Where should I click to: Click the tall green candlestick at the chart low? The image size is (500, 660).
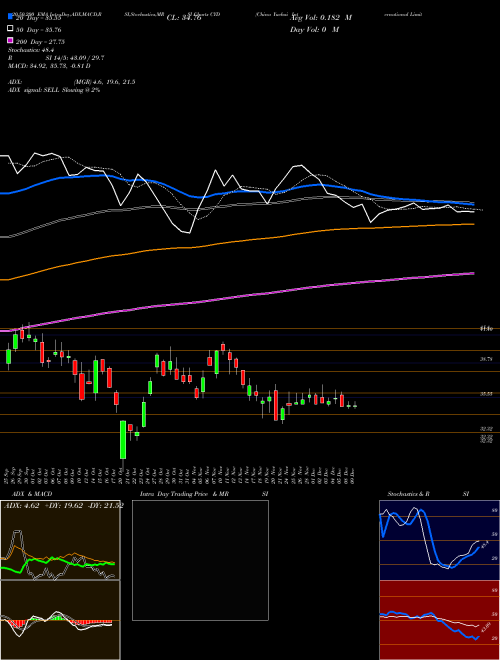click(123, 439)
